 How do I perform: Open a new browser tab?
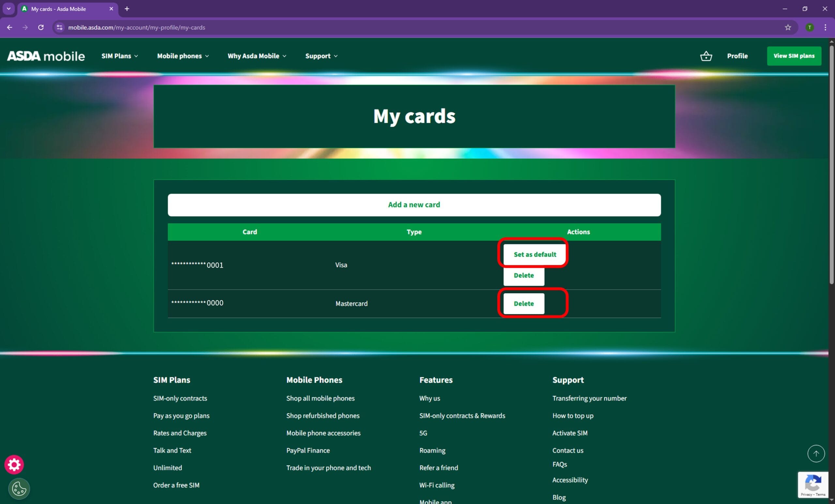point(127,9)
